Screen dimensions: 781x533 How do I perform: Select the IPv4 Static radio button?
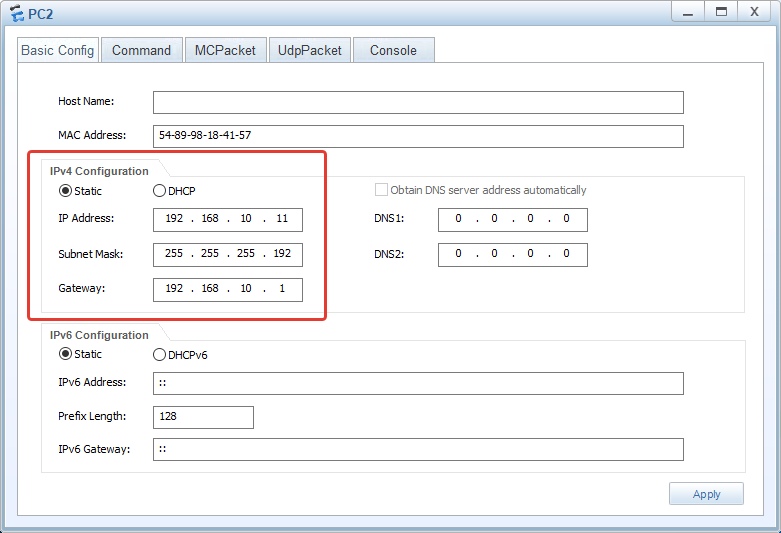pyautogui.click(x=66, y=191)
